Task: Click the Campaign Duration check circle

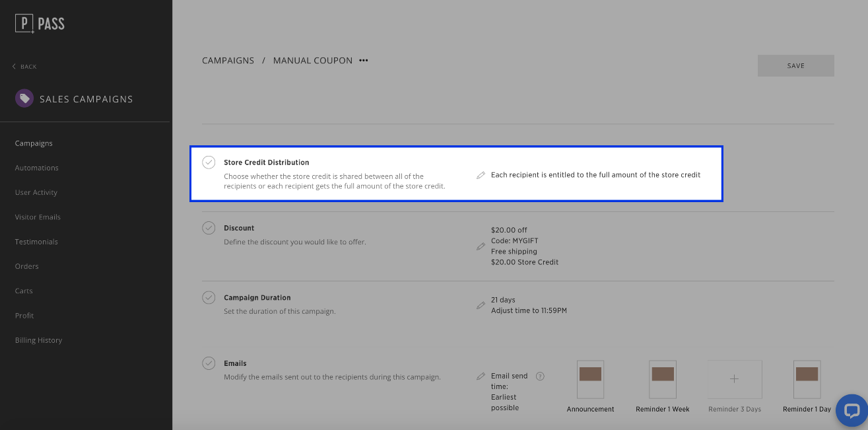Action: [x=209, y=298]
